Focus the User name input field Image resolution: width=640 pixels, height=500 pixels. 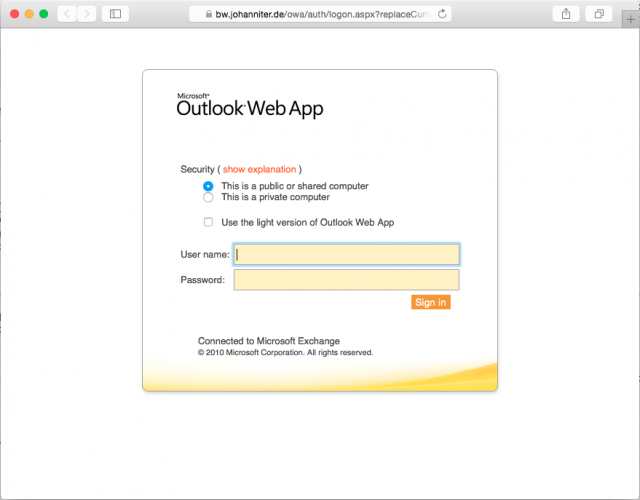click(347, 255)
